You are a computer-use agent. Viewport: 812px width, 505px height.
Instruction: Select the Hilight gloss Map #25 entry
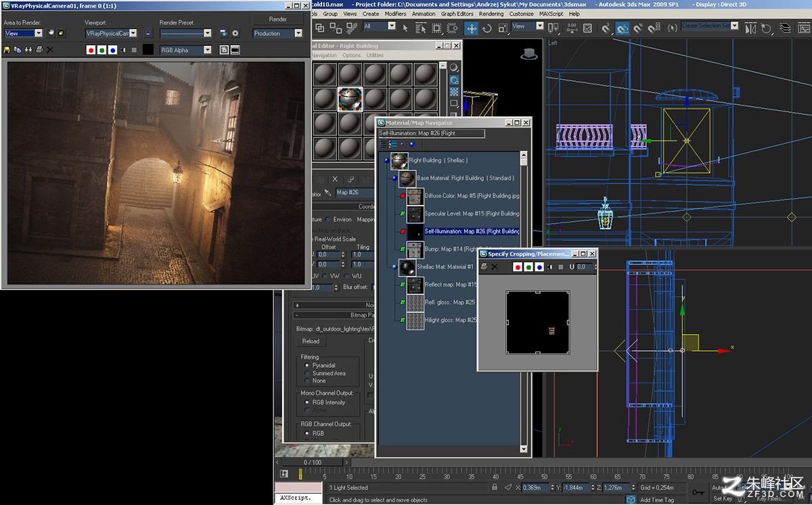[x=451, y=320]
